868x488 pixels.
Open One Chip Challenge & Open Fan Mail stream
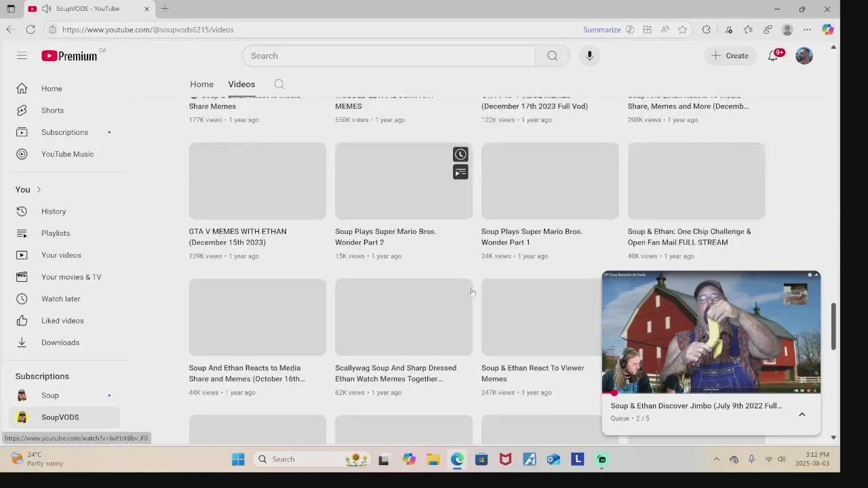point(689,237)
